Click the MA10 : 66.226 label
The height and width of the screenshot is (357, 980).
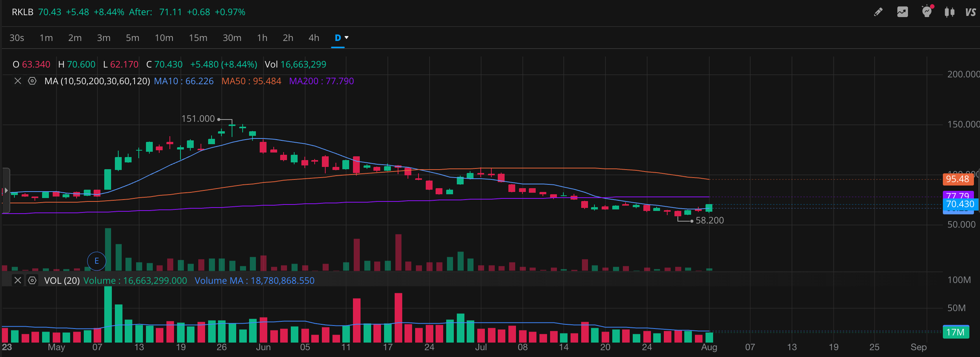tap(184, 81)
